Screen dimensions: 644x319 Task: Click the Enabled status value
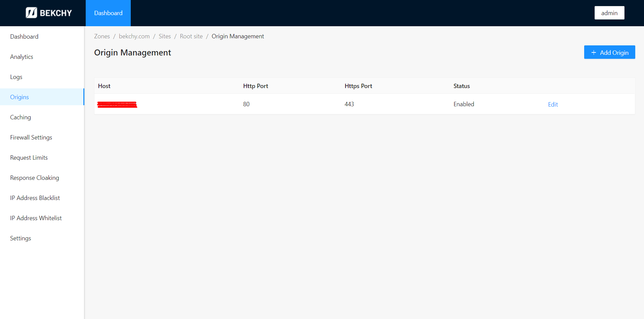pyautogui.click(x=464, y=104)
